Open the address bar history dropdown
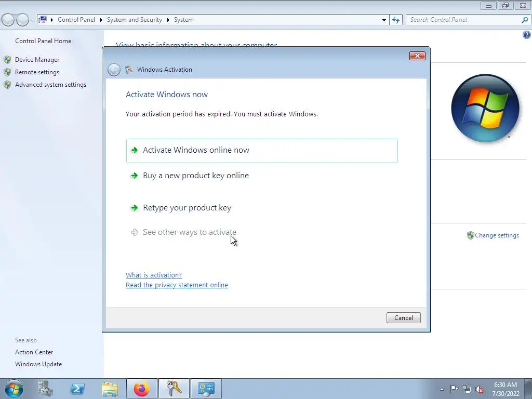This screenshot has width=532, height=399. pos(384,20)
